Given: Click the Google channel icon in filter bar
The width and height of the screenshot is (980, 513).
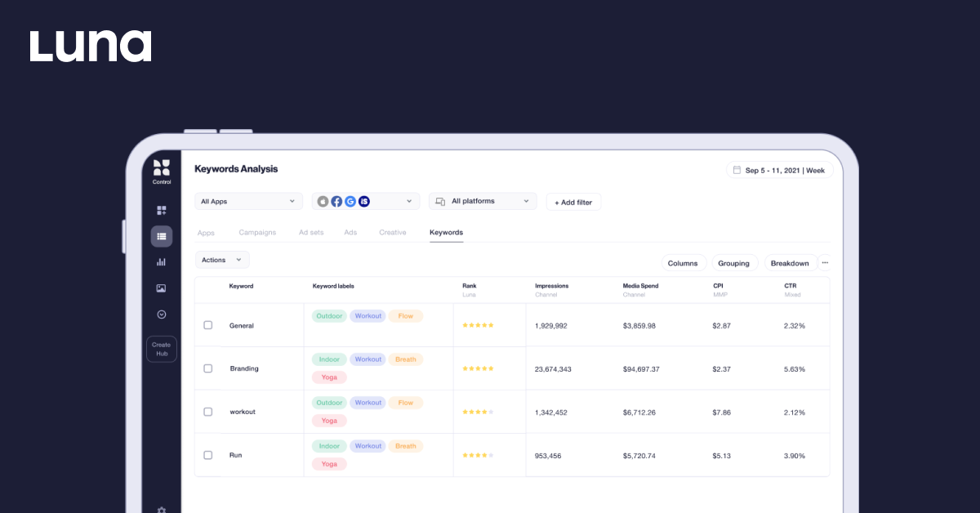Looking at the screenshot, I should pyautogui.click(x=350, y=201).
